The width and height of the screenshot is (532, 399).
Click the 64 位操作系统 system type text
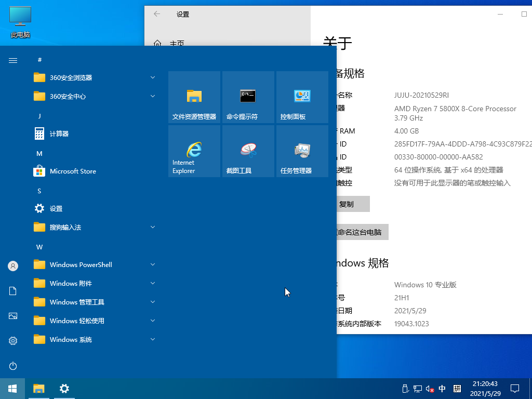click(x=448, y=170)
